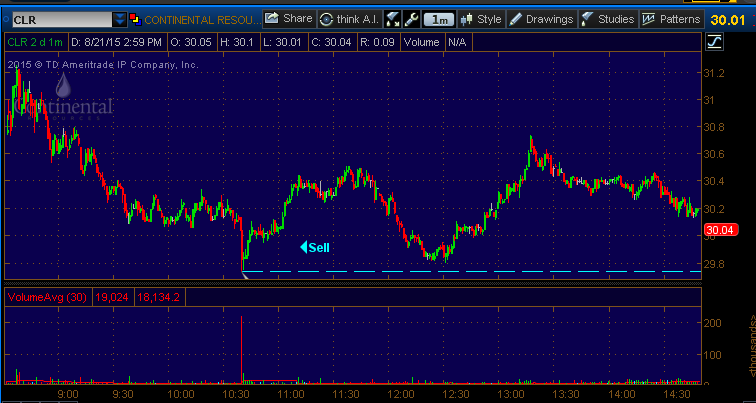
Task: Open the Drawings menu
Action: click(541, 18)
